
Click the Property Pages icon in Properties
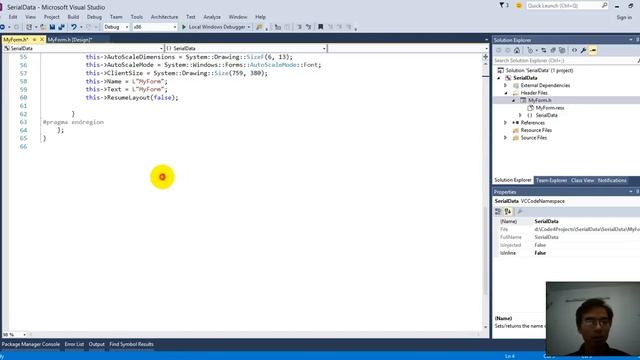pos(520,211)
